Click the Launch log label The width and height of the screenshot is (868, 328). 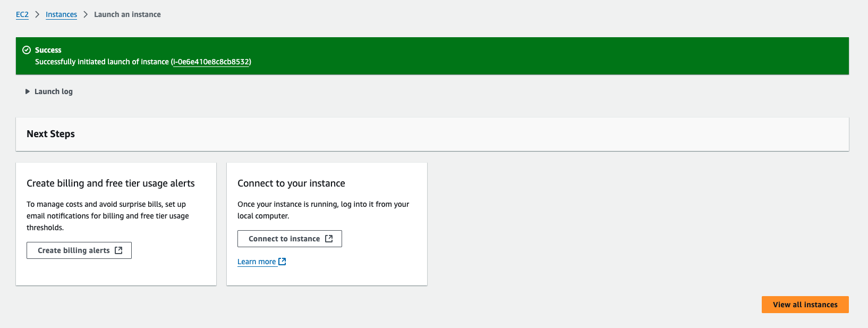pos(54,91)
